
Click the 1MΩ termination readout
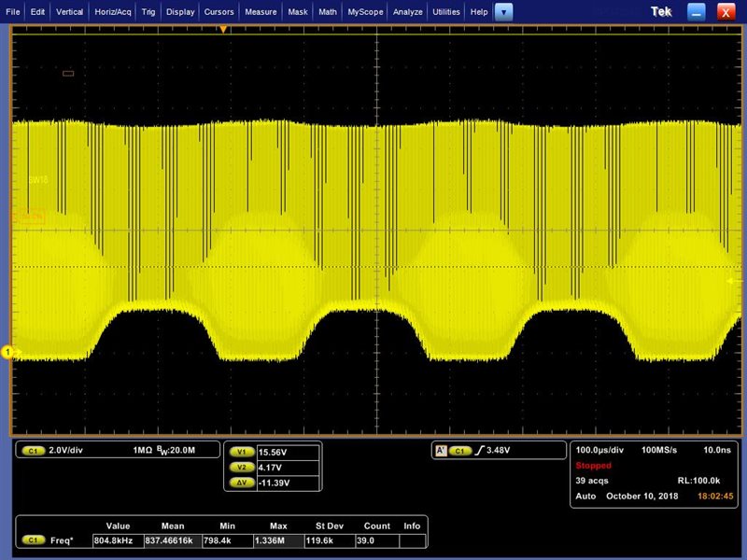pyautogui.click(x=142, y=451)
